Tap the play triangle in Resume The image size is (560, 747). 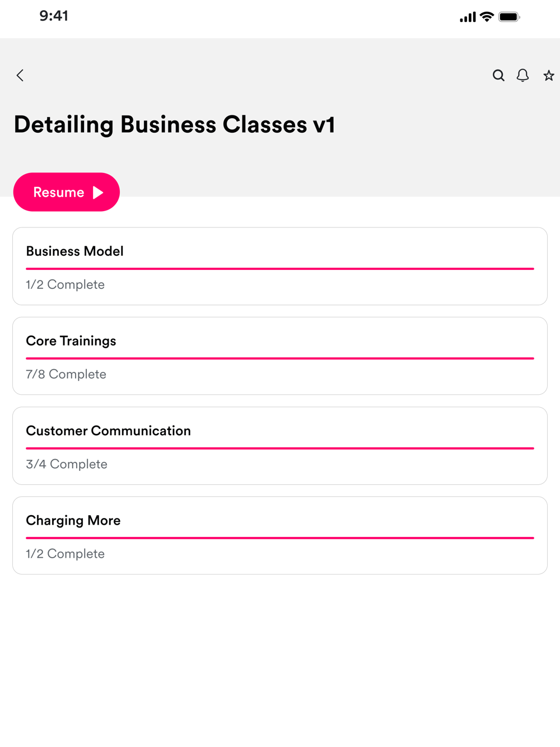(99, 193)
